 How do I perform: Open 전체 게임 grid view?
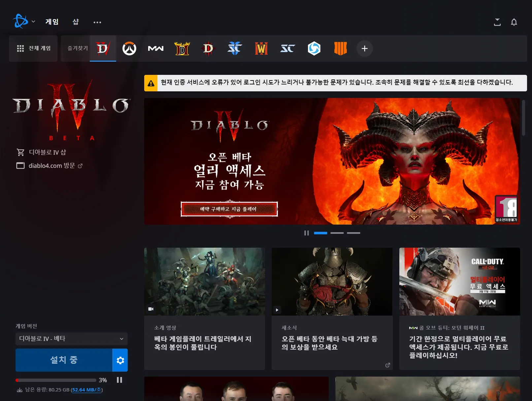[33, 48]
